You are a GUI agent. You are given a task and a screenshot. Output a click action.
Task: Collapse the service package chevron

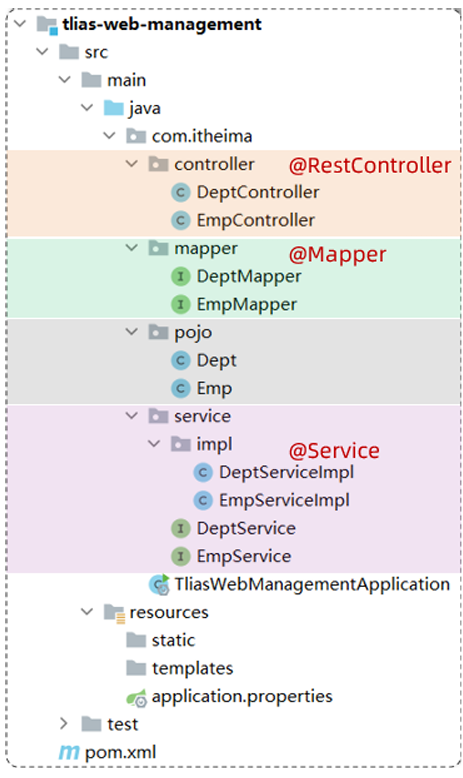(132, 415)
